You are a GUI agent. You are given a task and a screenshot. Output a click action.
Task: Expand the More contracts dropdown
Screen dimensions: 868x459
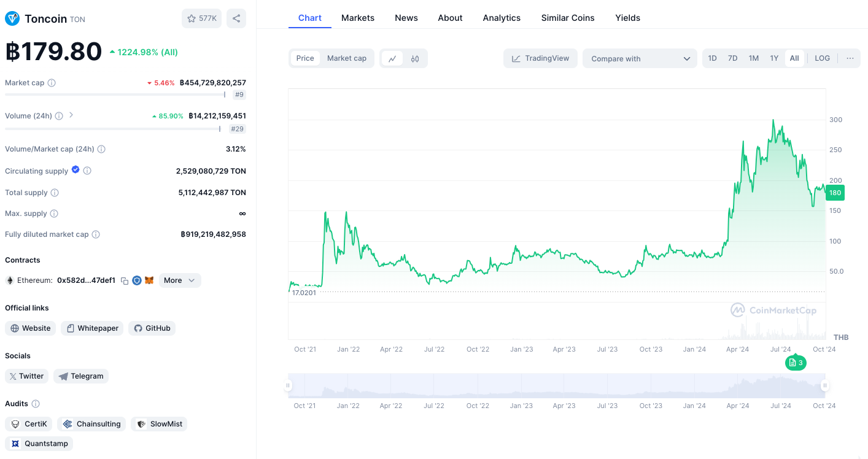click(x=180, y=280)
